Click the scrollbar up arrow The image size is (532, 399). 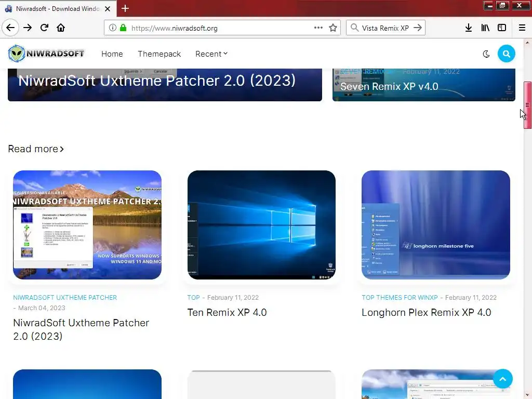click(527, 43)
